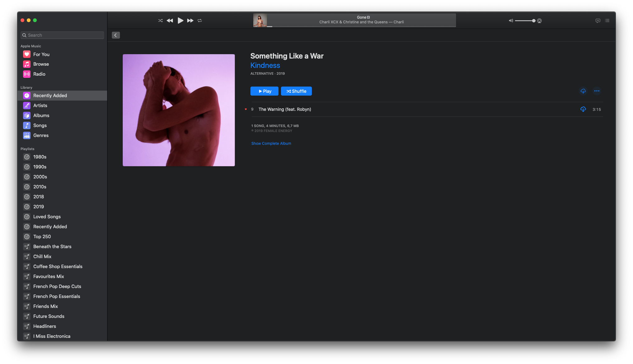The image size is (633, 364).
Task: Go to the previous track
Action: [170, 21]
